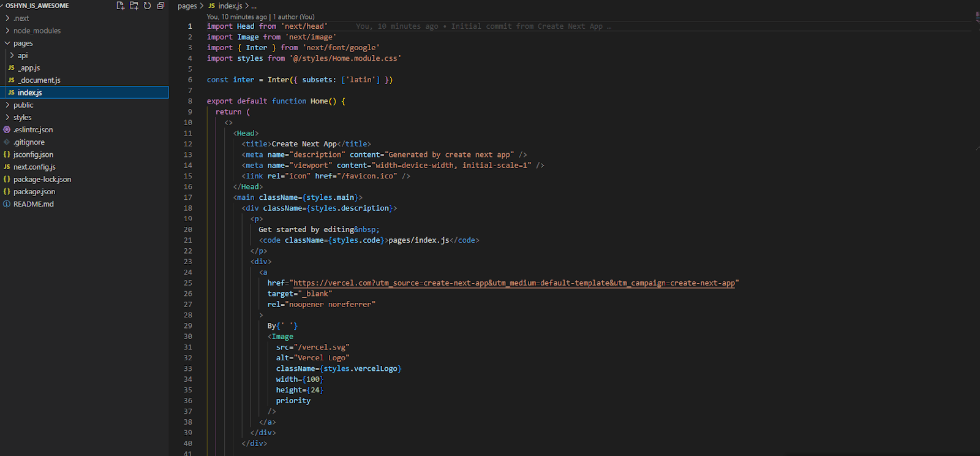Click the '/favicon.ico' href value

369,176
